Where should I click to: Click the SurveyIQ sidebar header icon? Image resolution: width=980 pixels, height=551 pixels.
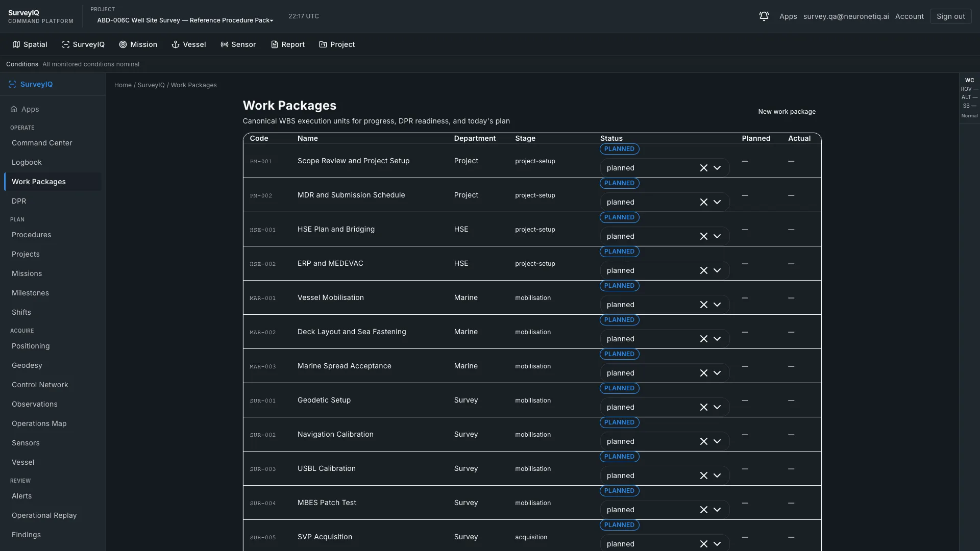pyautogui.click(x=12, y=84)
